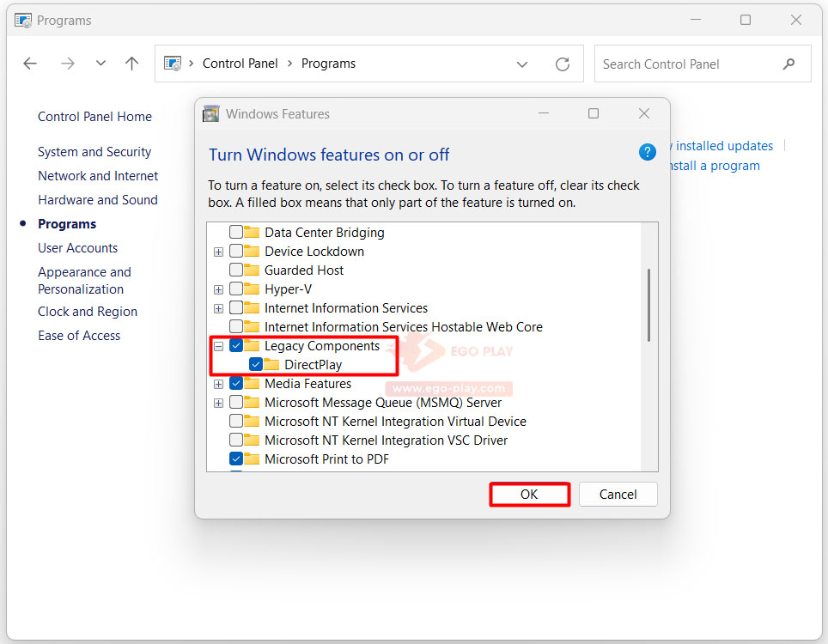This screenshot has height=644, width=828.
Task: Click the Refresh icon in address bar
Action: [563, 64]
